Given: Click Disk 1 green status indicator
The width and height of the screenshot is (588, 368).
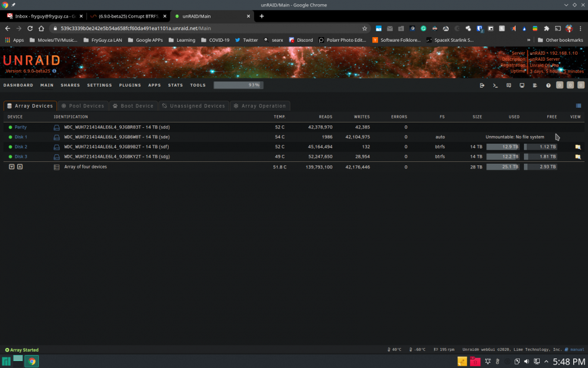Looking at the screenshot, I should [x=11, y=137].
